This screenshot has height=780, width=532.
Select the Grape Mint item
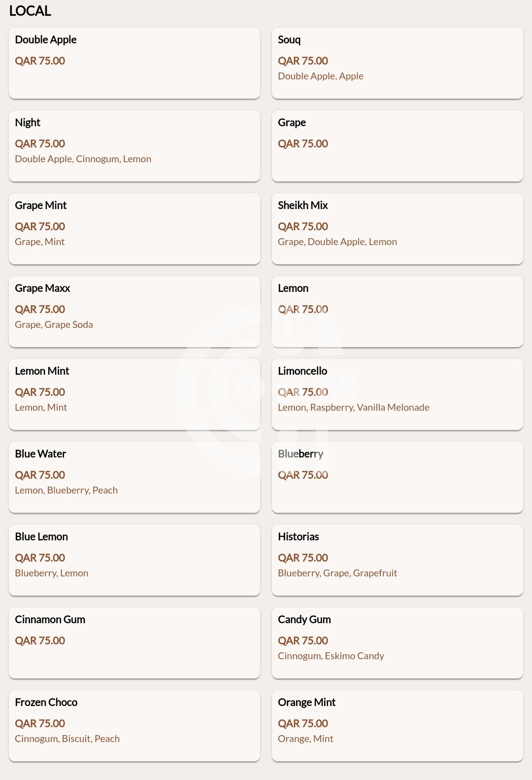click(134, 228)
